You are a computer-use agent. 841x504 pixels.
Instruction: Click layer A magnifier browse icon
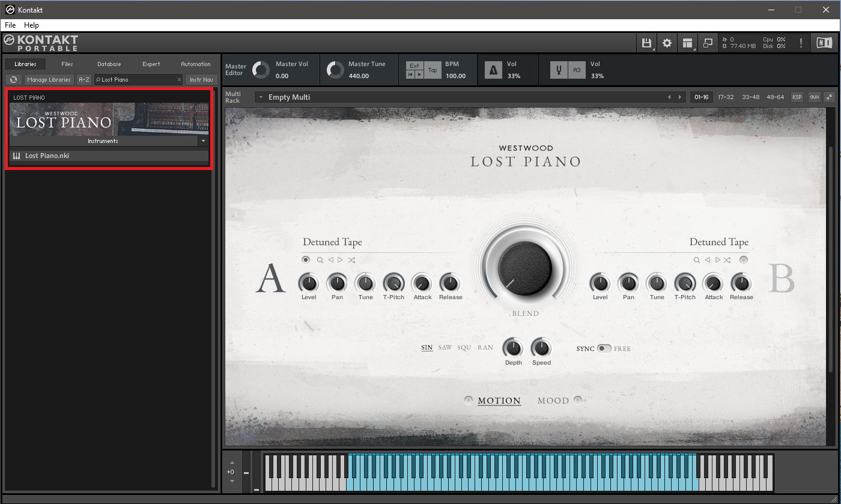pos(320,260)
